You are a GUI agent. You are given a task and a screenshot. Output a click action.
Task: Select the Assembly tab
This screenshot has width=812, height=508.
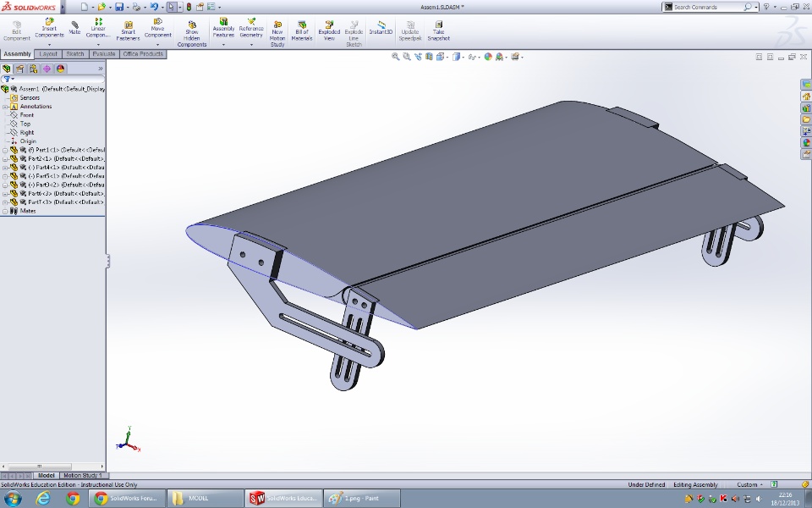pos(17,54)
